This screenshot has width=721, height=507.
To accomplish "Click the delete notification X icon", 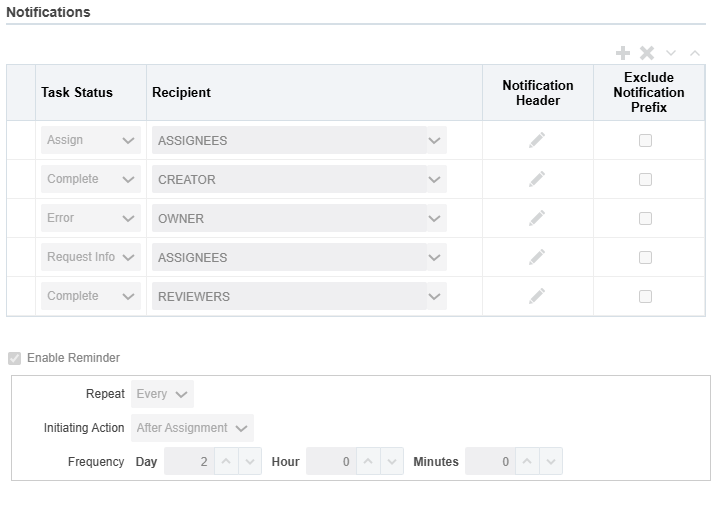I will [647, 53].
